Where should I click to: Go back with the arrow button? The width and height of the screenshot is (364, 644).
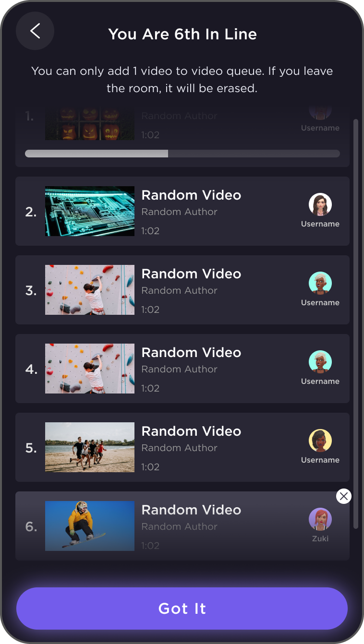(x=35, y=31)
